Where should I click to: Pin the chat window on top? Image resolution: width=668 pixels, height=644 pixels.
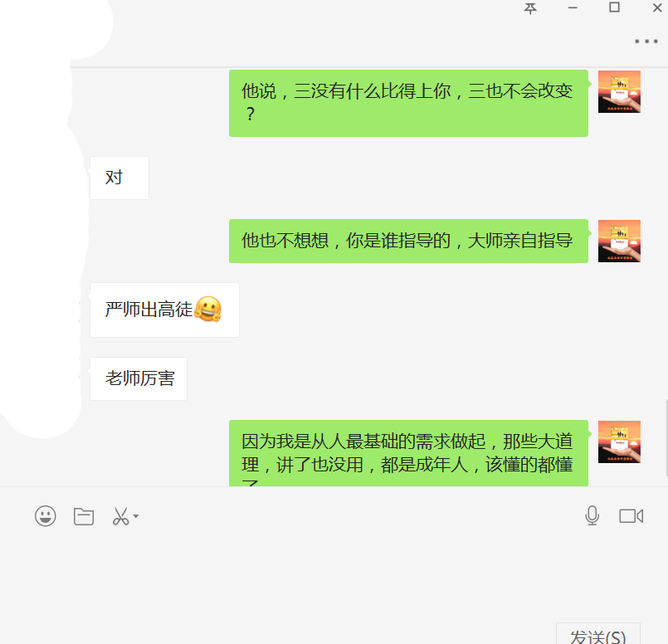[530, 8]
